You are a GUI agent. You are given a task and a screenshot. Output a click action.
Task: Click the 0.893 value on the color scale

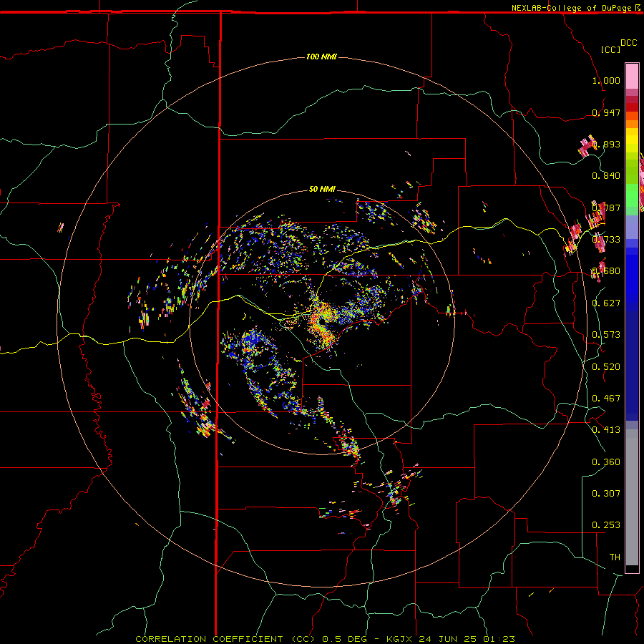(606, 144)
